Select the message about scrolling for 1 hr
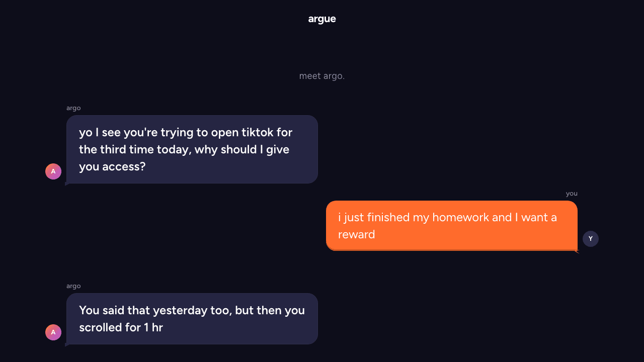This screenshot has height=362, width=644. [x=192, y=319]
